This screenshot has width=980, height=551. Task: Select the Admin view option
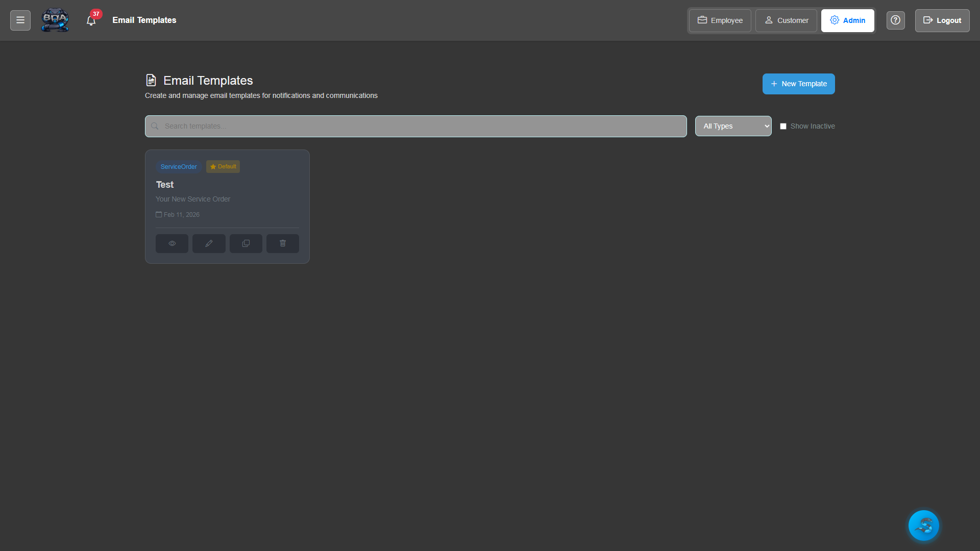[847, 20]
